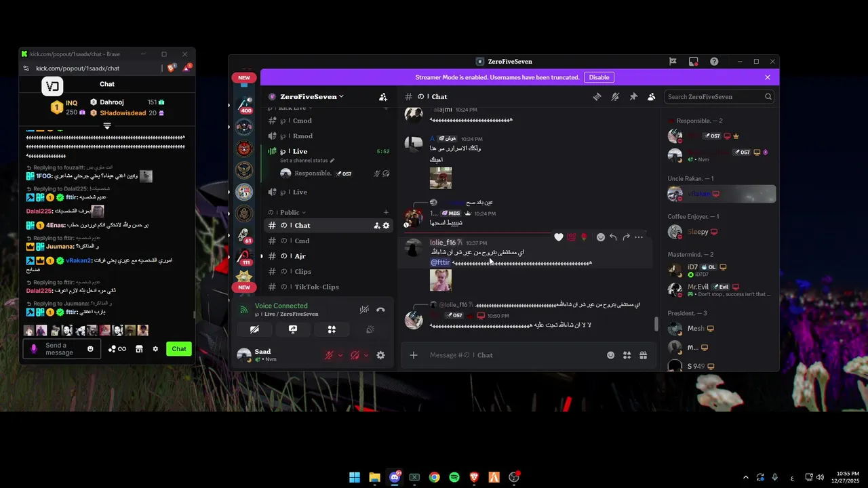Open the baby image thumbnail in chat
This screenshot has width=868, height=488.
(441, 280)
